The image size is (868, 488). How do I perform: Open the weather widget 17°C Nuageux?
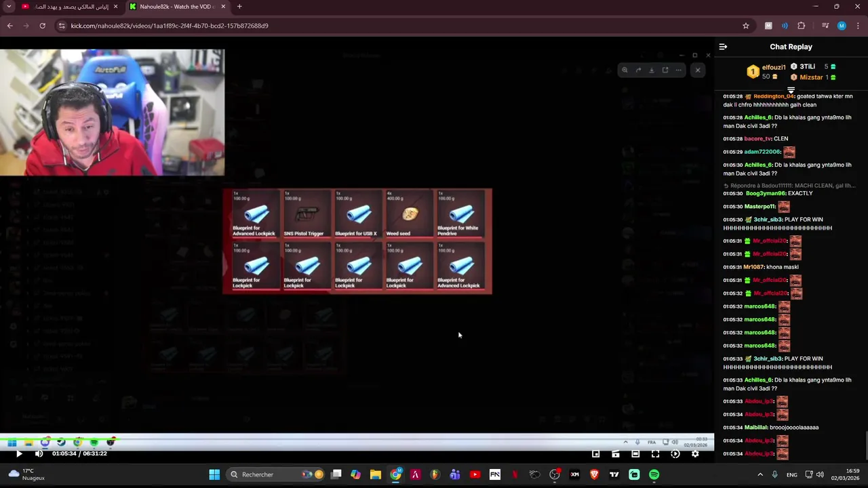(x=26, y=474)
